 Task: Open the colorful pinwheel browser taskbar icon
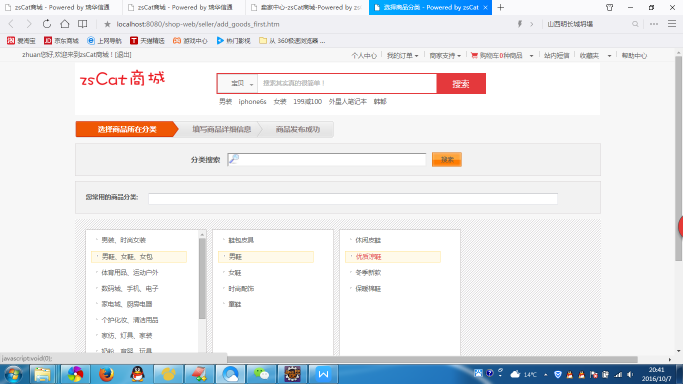[75, 374]
